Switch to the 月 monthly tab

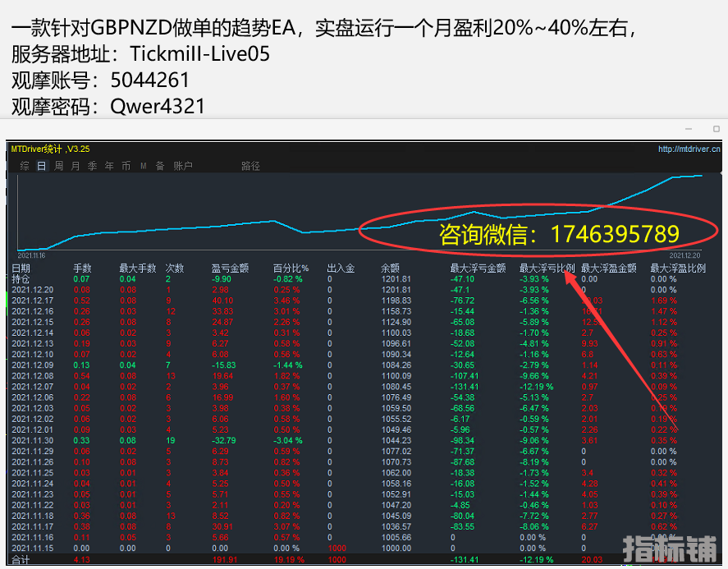point(76,166)
